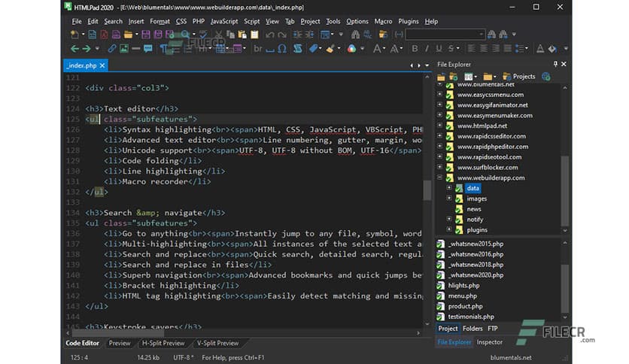Switch to V-Split Preview mode
Image resolution: width=629 pixels, height=364 pixels.
pyautogui.click(x=217, y=343)
